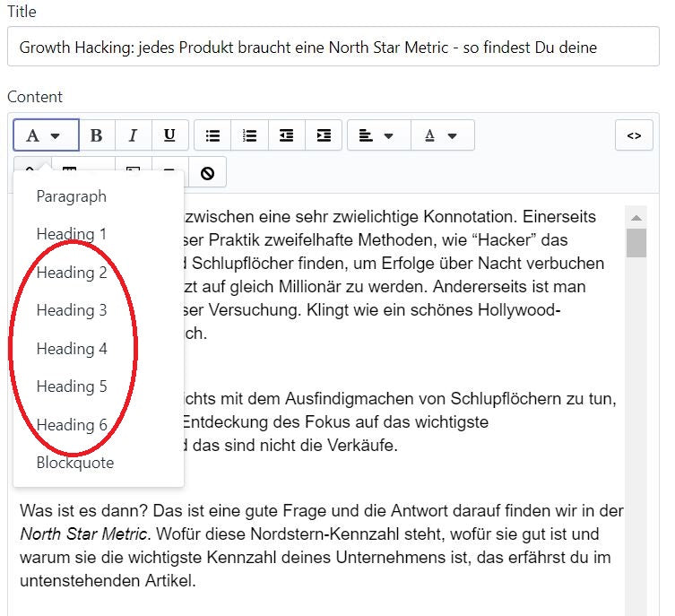Apply Heading 2 style
This screenshot has width=675, height=616.
point(72,273)
